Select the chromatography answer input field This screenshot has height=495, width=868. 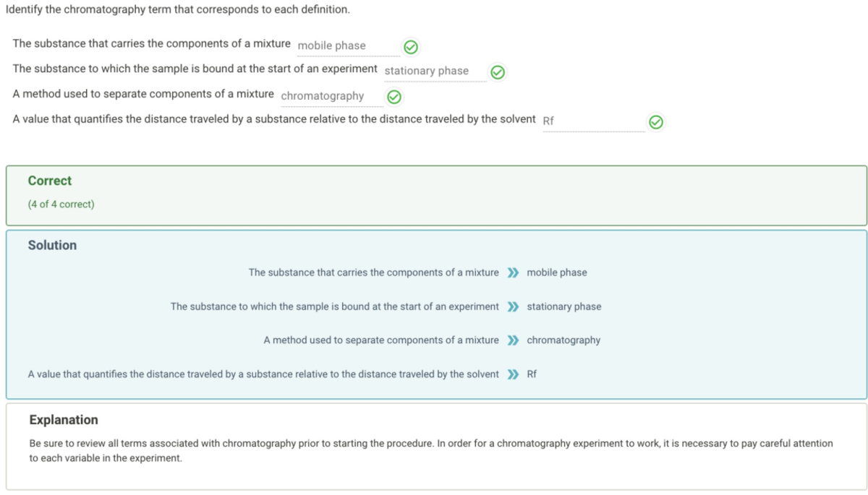click(x=331, y=96)
